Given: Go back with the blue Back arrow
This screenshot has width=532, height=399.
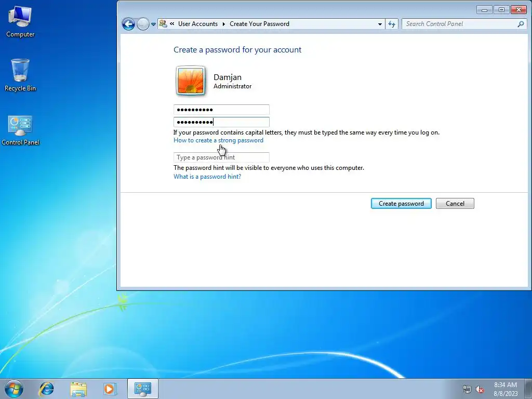Looking at the screenshot, I should (128, 24).
